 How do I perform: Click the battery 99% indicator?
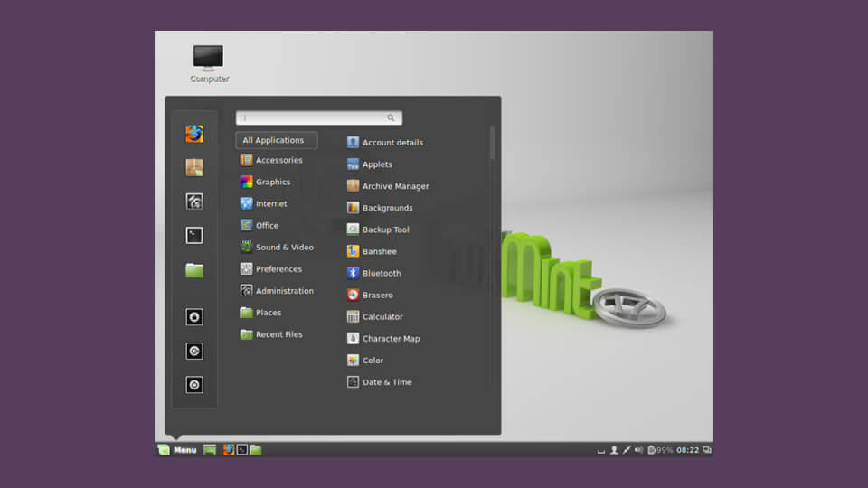660,450
